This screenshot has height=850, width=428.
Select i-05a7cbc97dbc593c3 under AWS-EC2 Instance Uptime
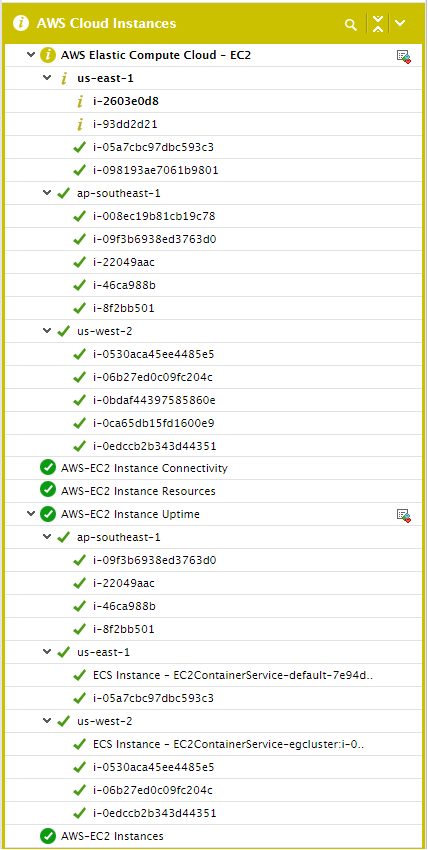(x=153, y=698)
